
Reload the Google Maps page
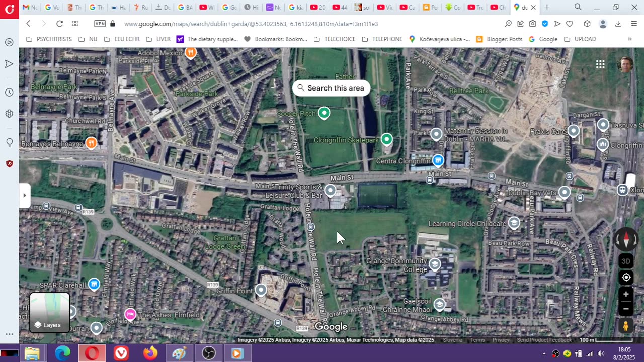[x=59, y=24]
